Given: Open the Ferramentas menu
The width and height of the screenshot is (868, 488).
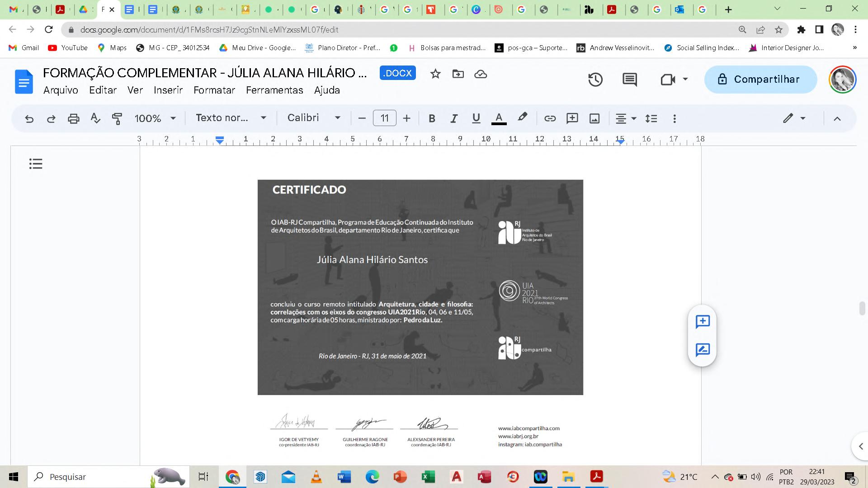Looking at the screenshot, I should coord(274,90).
